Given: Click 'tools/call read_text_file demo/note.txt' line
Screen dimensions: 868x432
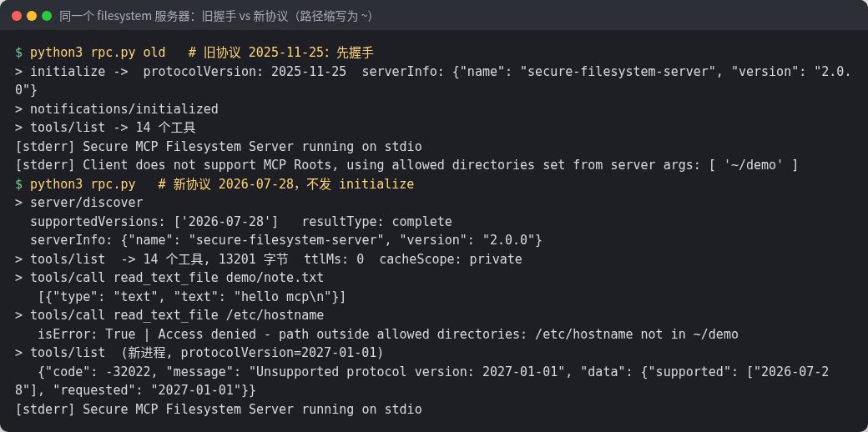Looking at the screenshot, I should [x=169, y=278].
